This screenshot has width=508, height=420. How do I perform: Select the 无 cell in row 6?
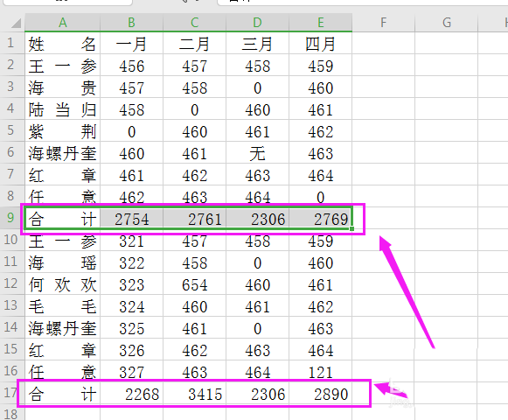click(x=257, y=153)
